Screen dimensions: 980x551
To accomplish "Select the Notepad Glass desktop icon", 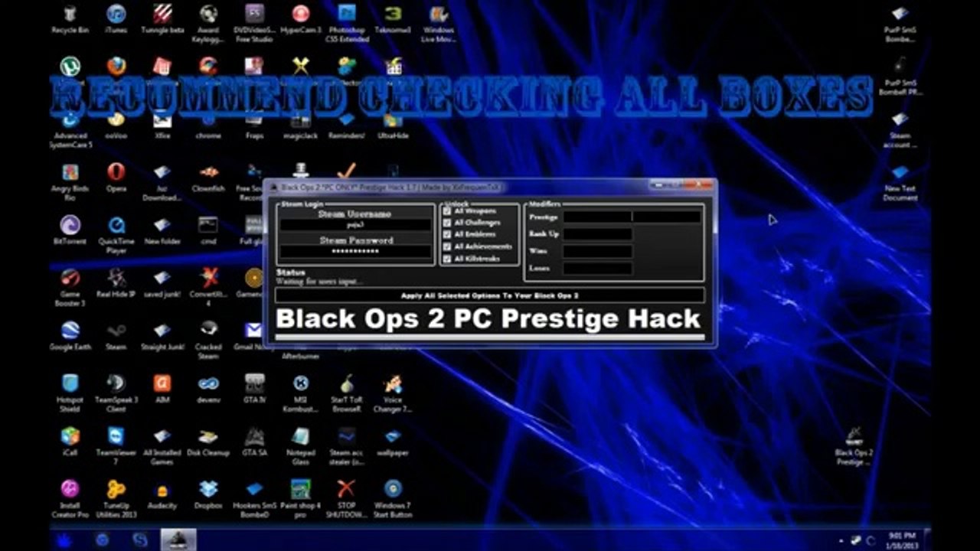I will pos(301,445).
